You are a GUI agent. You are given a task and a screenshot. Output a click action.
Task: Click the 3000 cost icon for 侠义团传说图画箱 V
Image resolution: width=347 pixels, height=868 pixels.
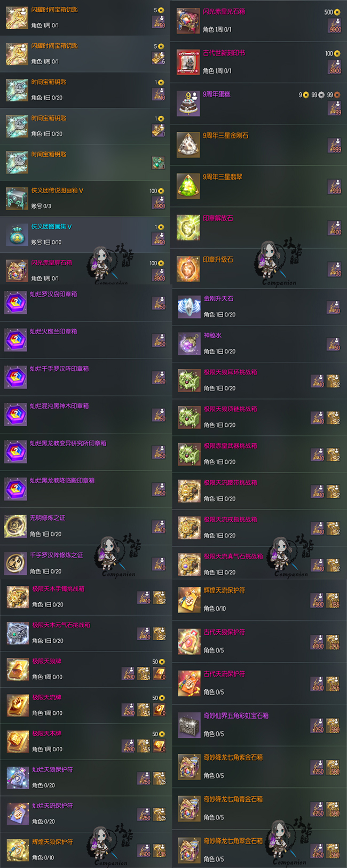coord(159,202)
